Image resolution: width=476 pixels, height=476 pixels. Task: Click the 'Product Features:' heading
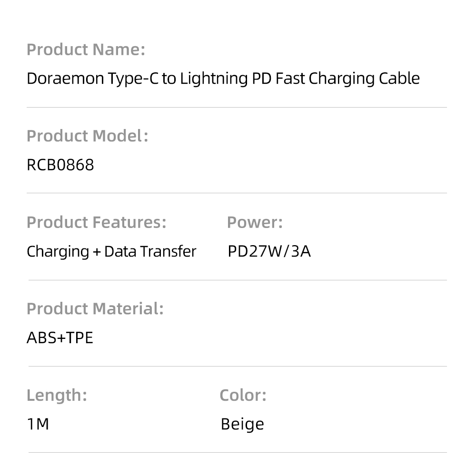[97, 222]
